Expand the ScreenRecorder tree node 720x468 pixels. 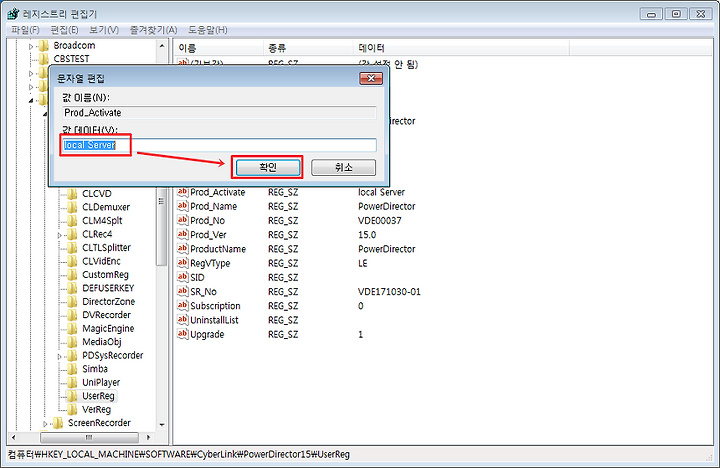(x=45, y=424)
